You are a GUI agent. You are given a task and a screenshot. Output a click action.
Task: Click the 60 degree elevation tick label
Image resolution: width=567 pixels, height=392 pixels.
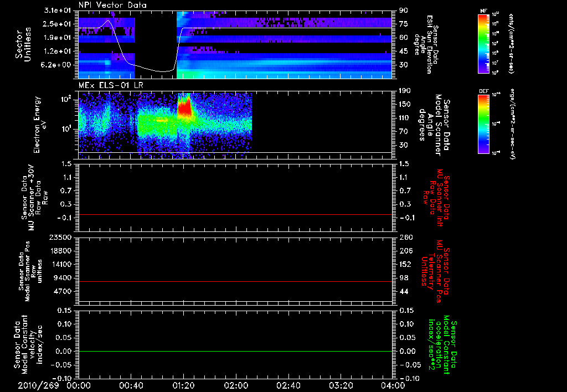(x=404, y=38)
